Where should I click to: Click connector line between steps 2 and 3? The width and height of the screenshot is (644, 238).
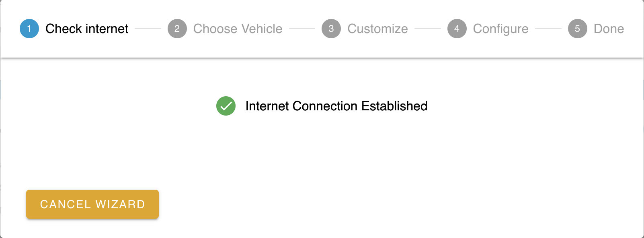pyautogui.click(x=302, y=29)
